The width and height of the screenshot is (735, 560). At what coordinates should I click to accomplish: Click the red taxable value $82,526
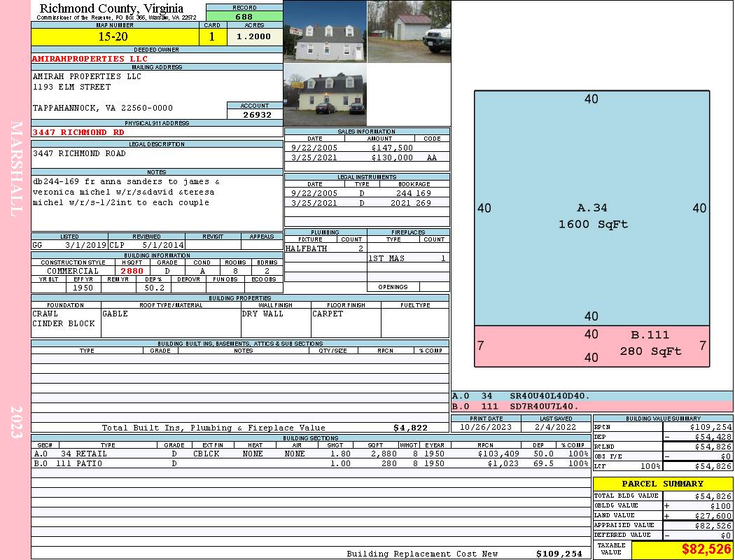click(x=706, y=549)
